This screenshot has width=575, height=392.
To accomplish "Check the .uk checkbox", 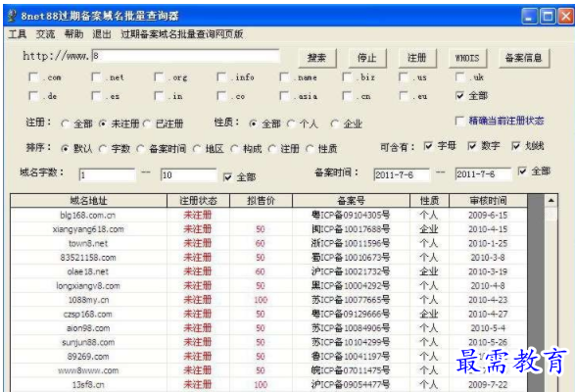I will pos(459,77).
